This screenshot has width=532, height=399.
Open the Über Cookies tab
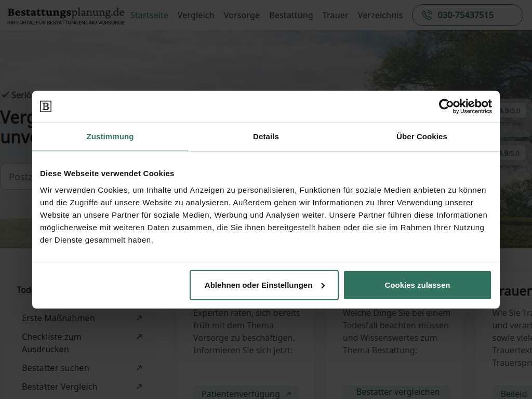pos(421,136)
